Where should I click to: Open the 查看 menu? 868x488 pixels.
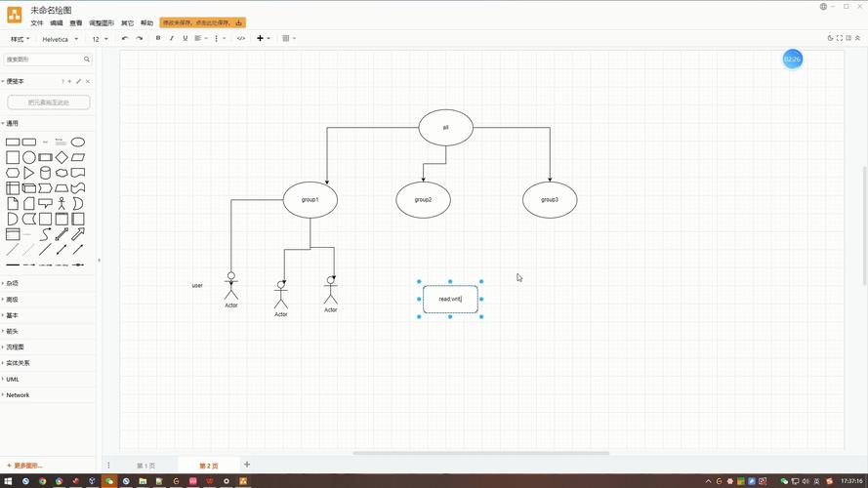point(76,23)
